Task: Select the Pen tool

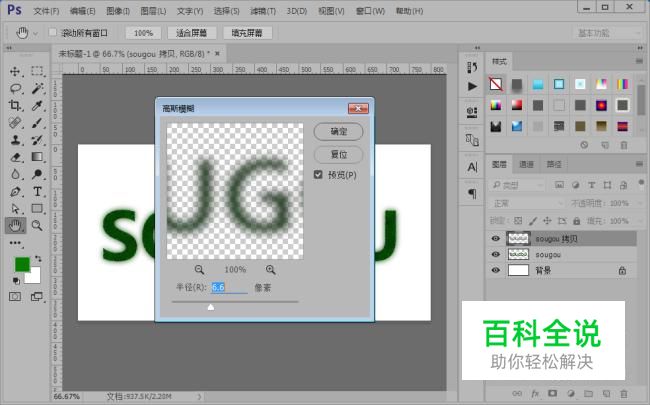Action: [x=15, y=192]
